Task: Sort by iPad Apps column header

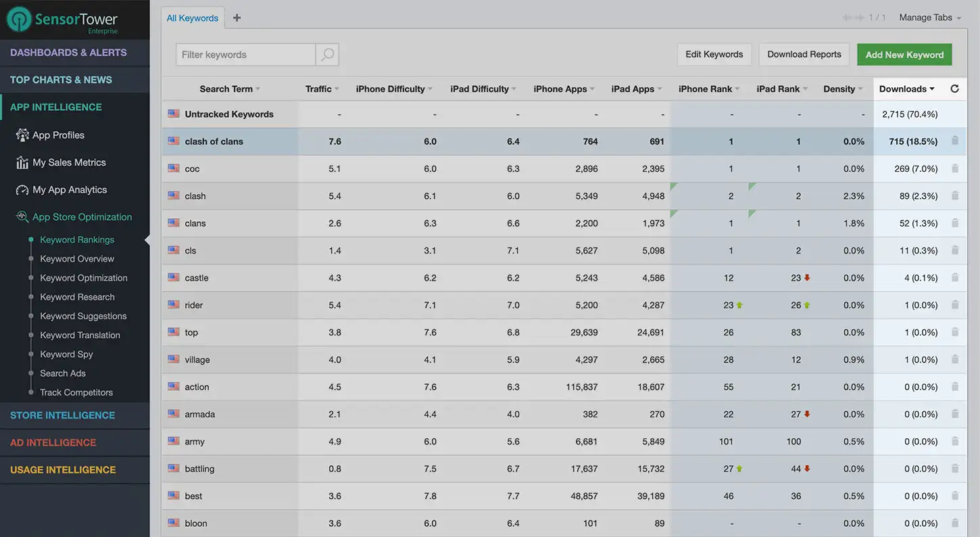Action: 637,89
